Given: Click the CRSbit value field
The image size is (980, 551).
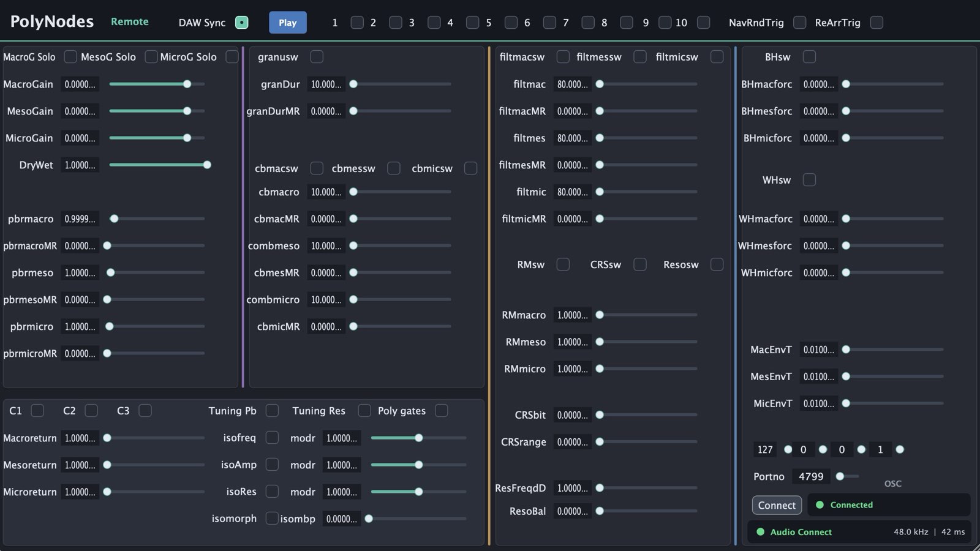Looking at the screenshot, I should (573, 415).
